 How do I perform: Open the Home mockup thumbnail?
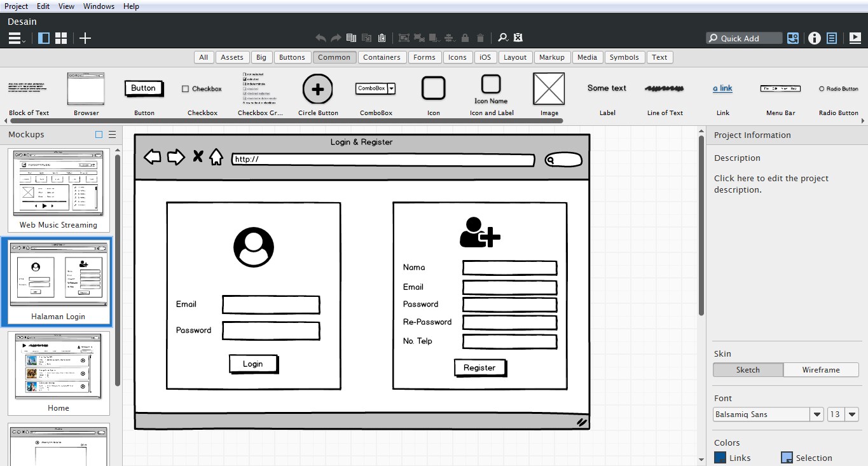coord(59,373)
